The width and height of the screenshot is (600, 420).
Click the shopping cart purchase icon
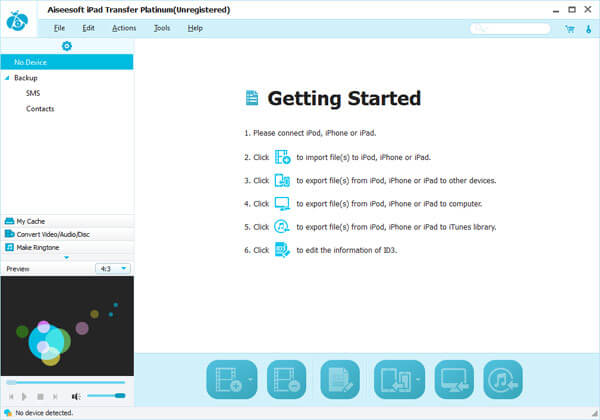(570, 29)
